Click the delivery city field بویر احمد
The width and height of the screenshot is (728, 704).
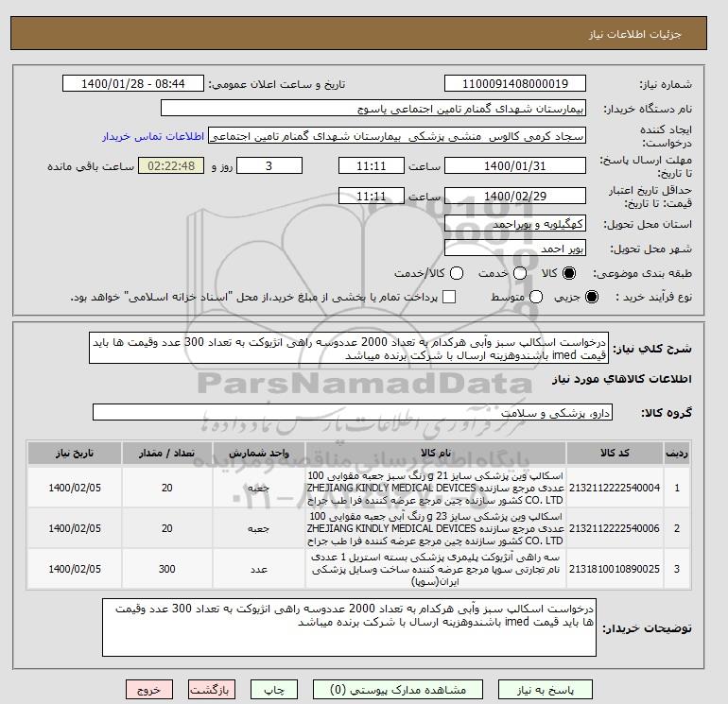click(x=515, y=249)
